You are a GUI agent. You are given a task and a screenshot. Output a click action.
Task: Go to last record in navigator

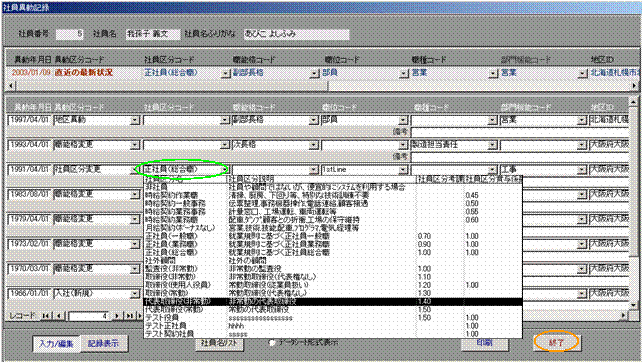coord(130,316)
